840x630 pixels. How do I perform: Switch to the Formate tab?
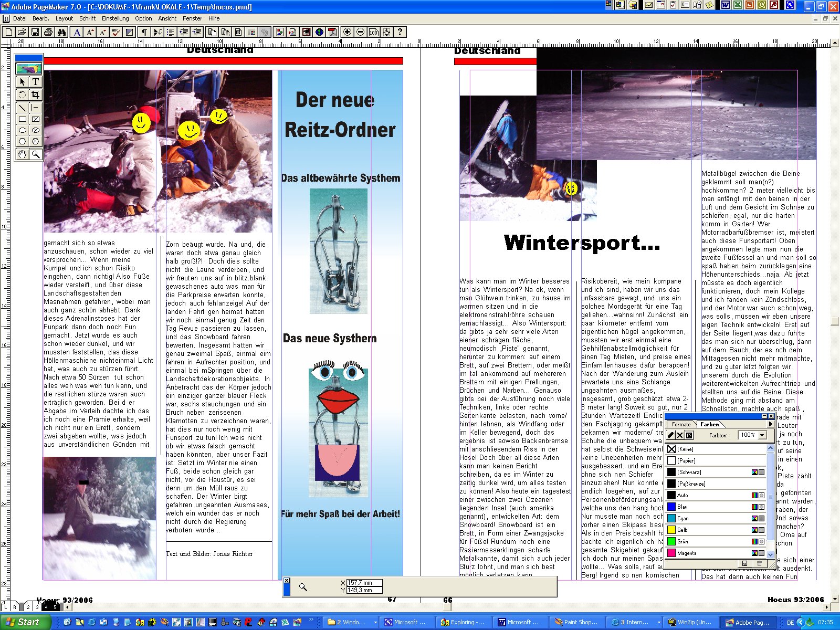(681, 424)
